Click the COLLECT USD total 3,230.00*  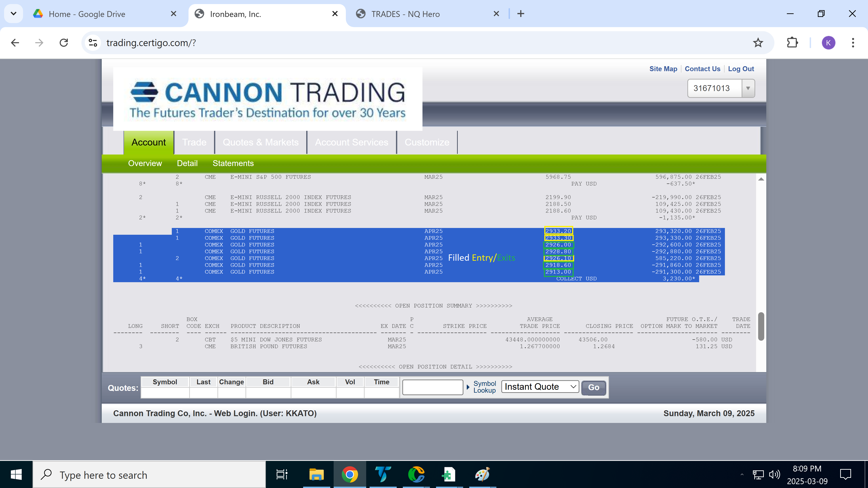coord(679,279)
